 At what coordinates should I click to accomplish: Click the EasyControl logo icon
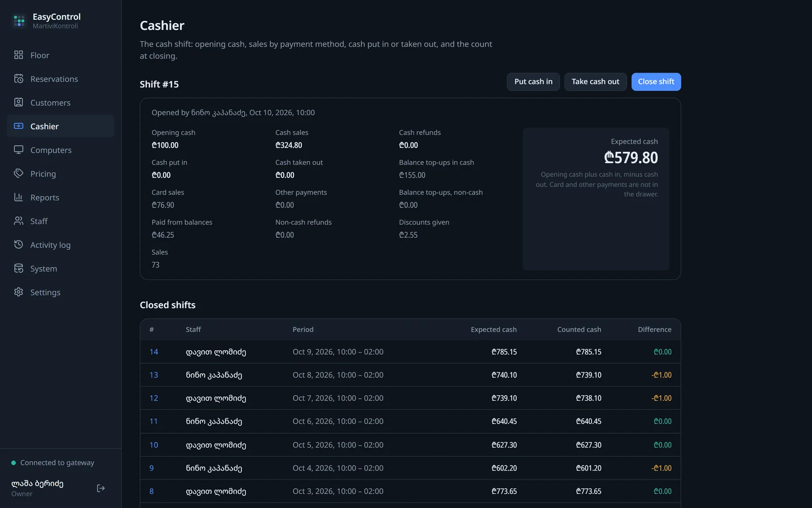pos(19,21)
